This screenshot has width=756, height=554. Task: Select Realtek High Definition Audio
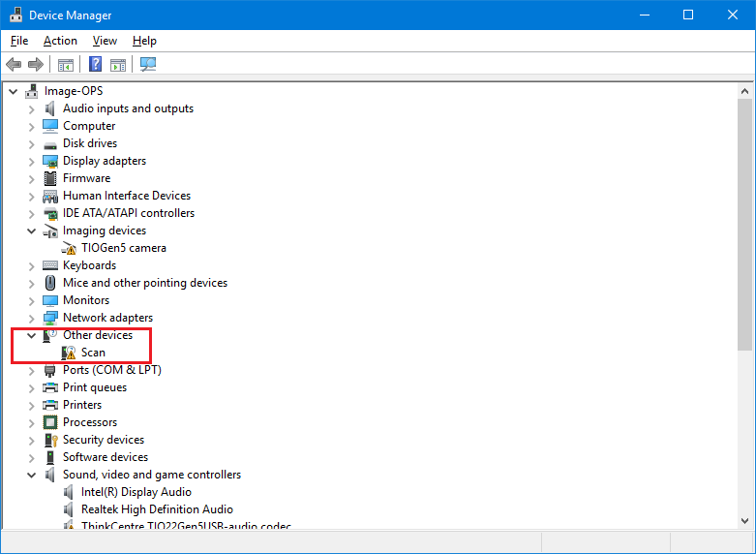(x=157, y=509)
